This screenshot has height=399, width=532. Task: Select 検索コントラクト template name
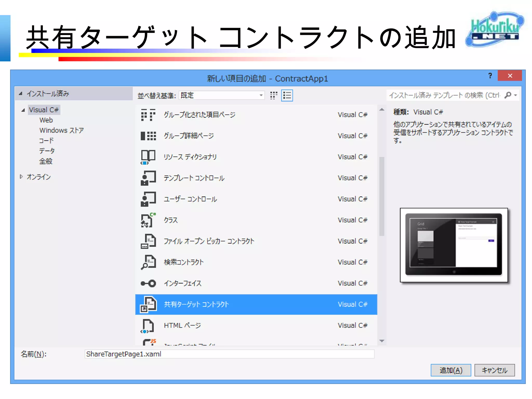pos(184,262)
